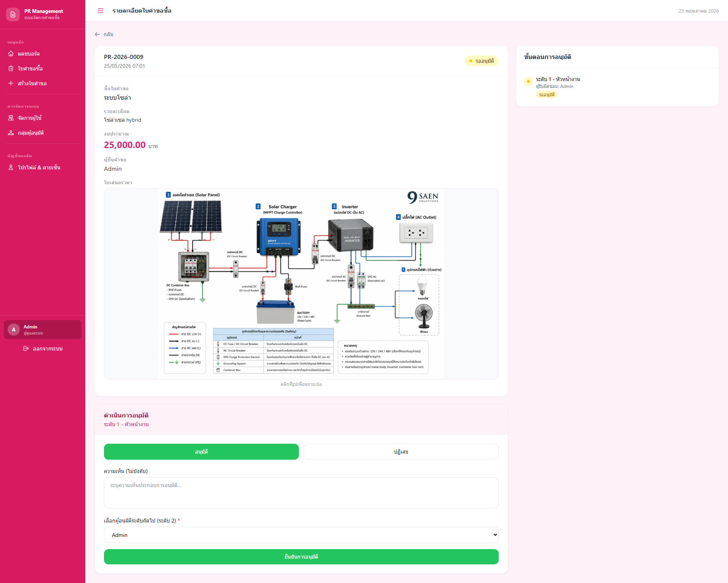Click the โซล่าเซล hybrid detail text
This screenshot has height=583, width=728.
123,120
